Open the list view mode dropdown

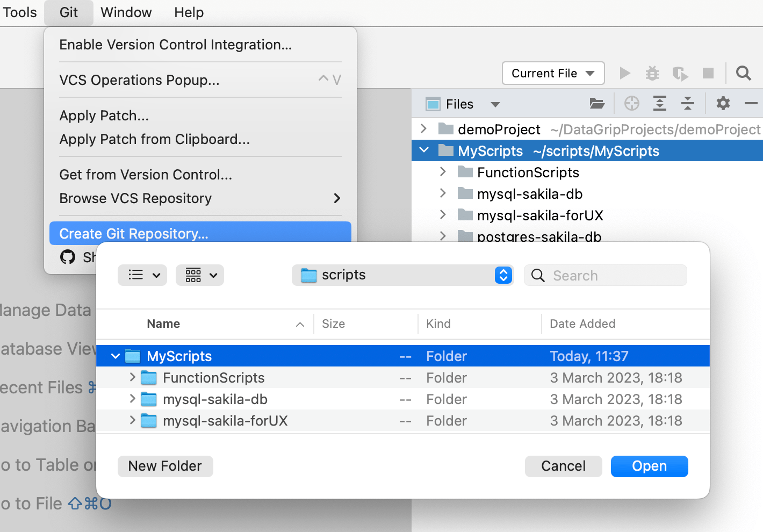click(x=142, y=275)
